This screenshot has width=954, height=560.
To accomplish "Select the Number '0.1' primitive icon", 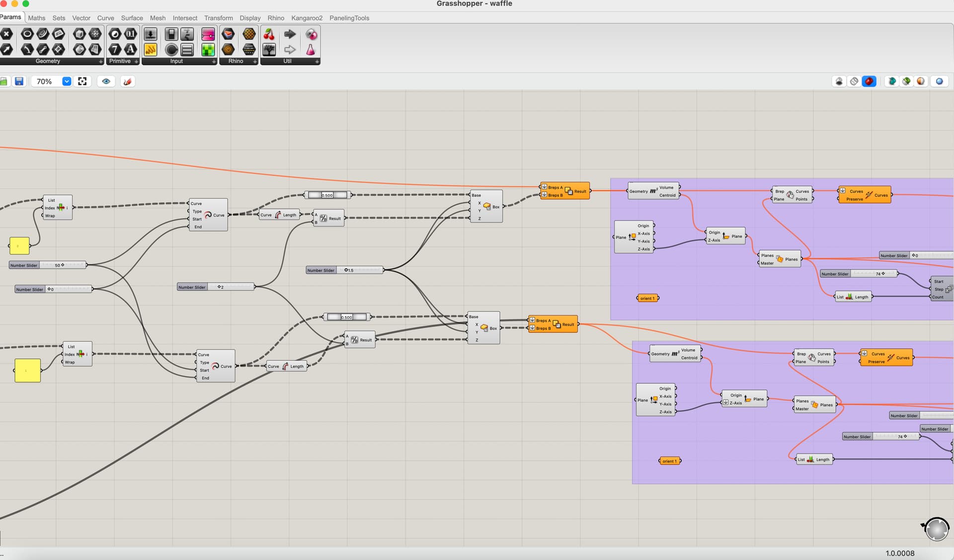I will (x=130, y=34).
